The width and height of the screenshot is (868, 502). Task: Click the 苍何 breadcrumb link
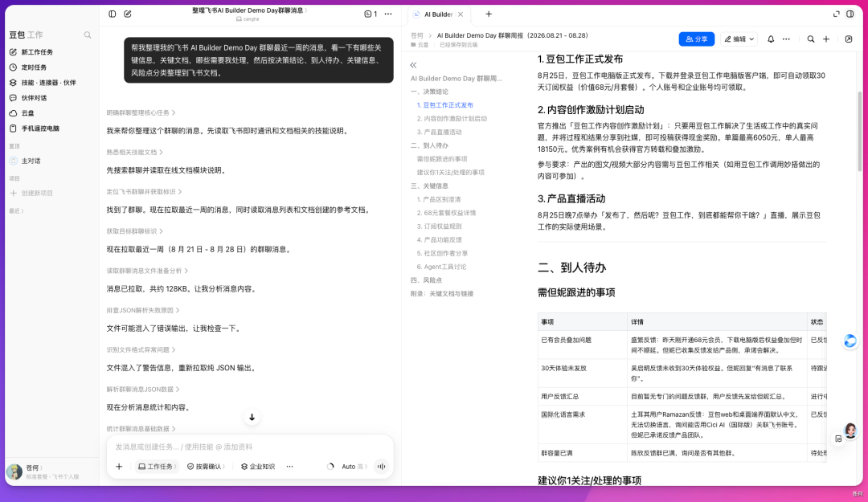[417, 35]
